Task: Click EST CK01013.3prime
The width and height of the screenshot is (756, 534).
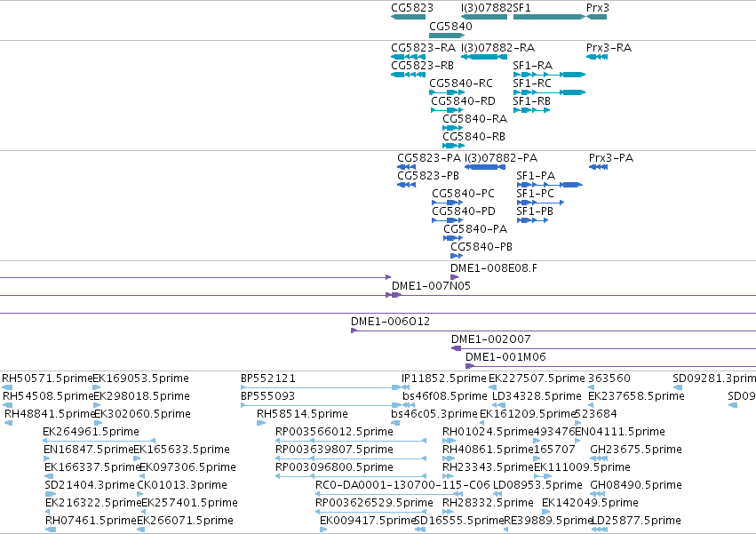Action: pyautogui.click(x=182, y=486)
